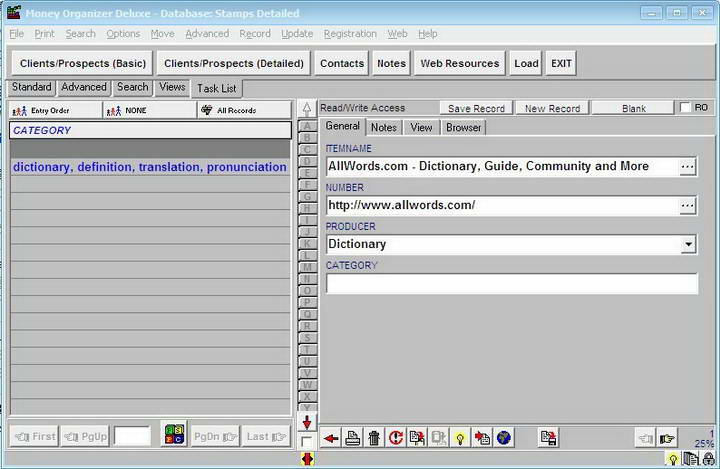Select the Views tab on left panel

172,87
